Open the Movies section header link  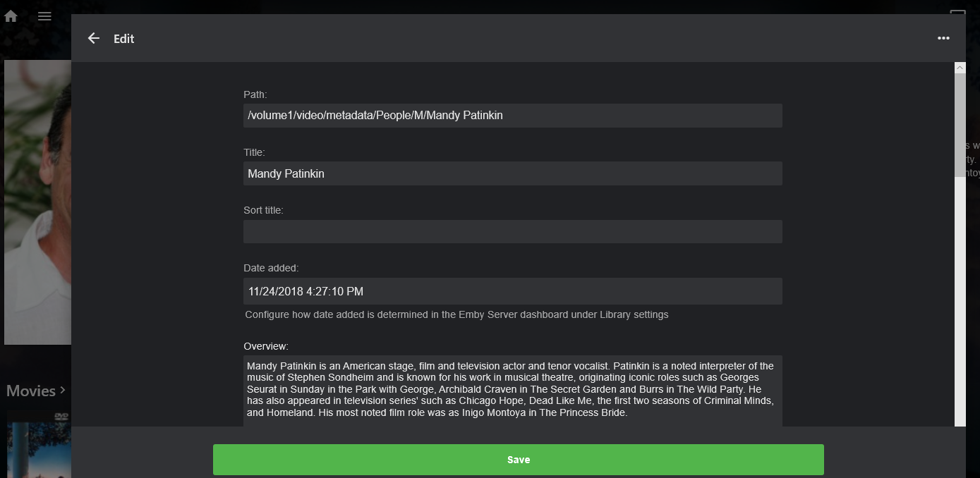(36, 391)
